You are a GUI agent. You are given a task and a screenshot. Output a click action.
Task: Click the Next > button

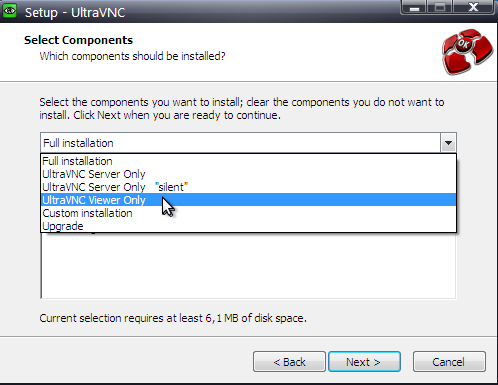point(364,362)
